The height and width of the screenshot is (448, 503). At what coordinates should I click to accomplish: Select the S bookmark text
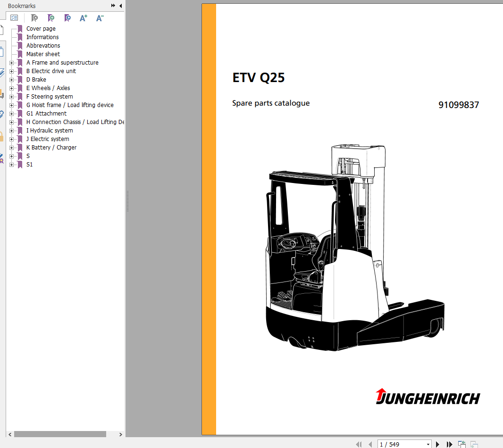pyautogui.click(x=28, y=156)
